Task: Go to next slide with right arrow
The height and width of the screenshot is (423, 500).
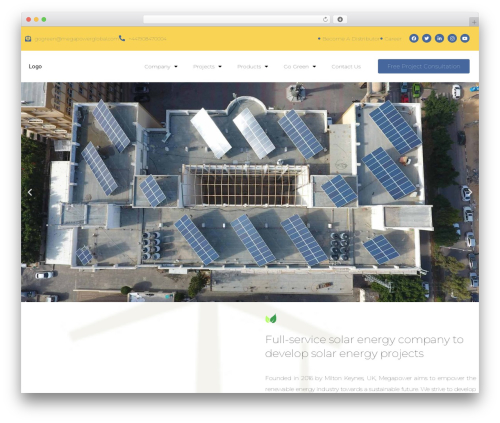Action: (x=470, y=192)
